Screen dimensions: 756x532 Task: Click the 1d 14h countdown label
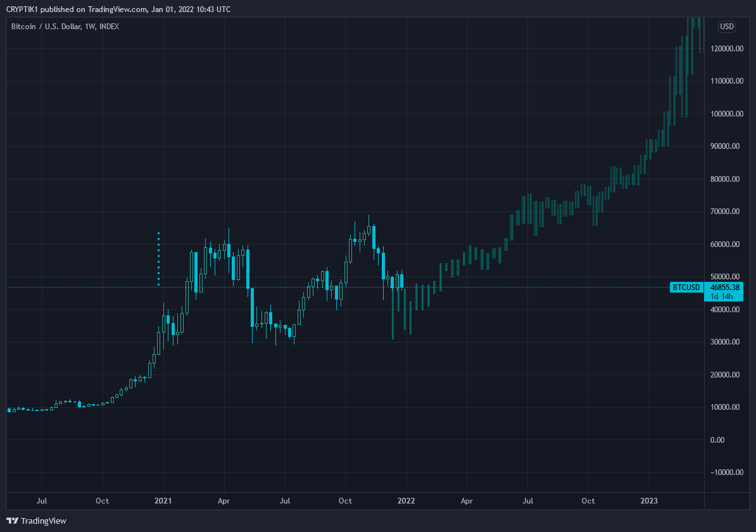721,296
